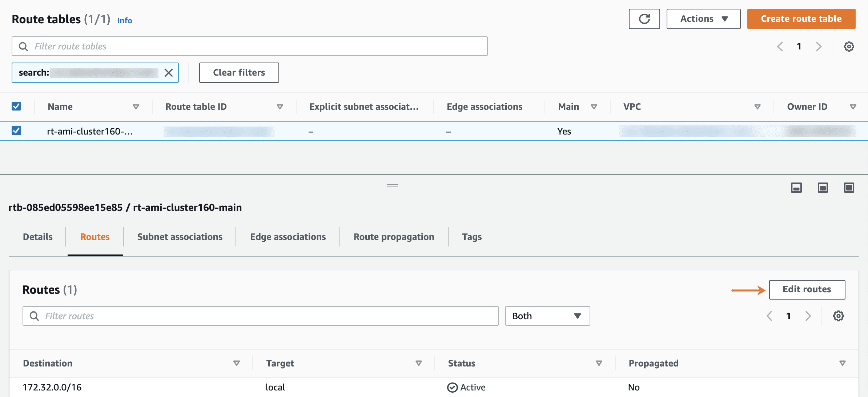Click the Create route table button
868x397 pixels.
801,19
